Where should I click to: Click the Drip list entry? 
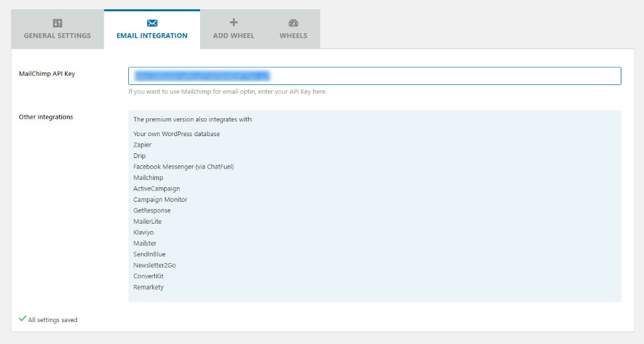140,156
